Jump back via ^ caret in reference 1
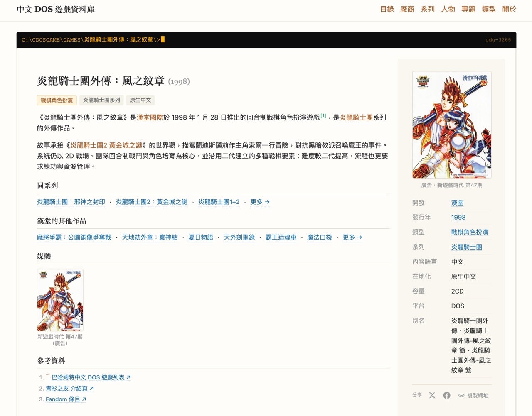 pos(47,376)
